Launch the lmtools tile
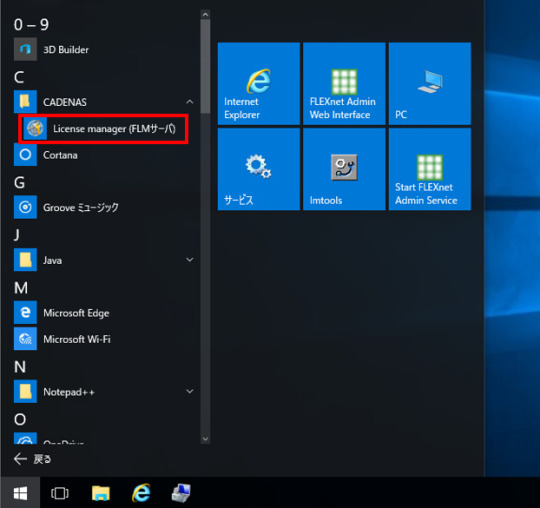The image size is (540, 508). tap(344, 169)
